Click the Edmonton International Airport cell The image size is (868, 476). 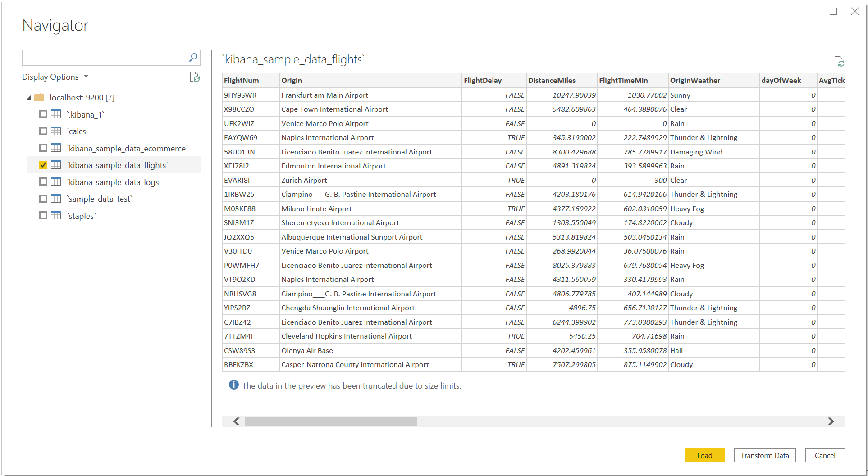(x=370, y=166)
